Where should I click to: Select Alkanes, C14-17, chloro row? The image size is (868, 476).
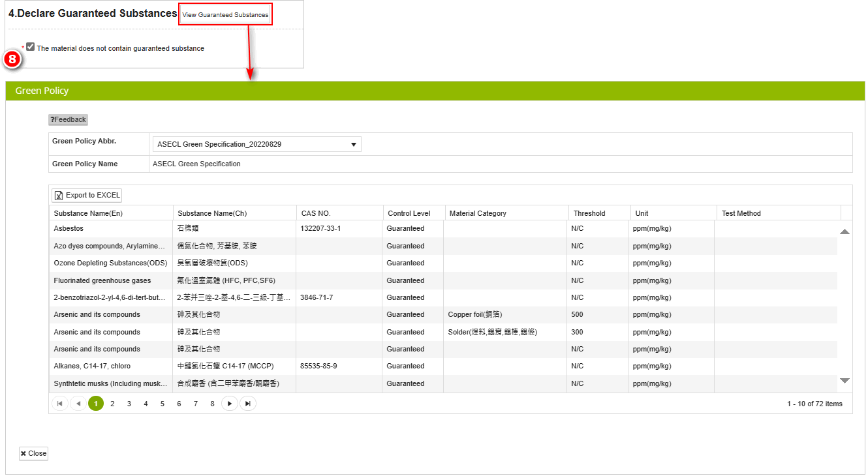coord(443,366)
